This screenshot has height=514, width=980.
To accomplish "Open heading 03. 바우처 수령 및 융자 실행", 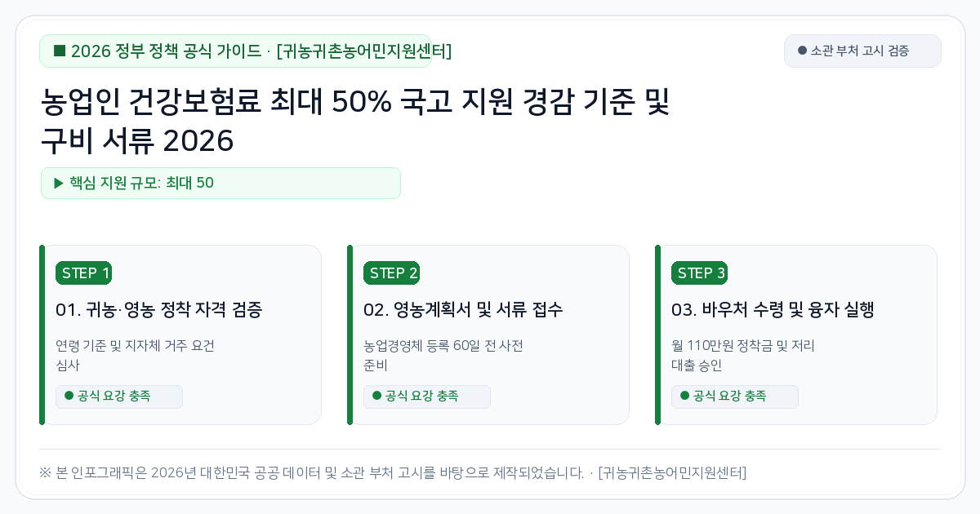I will [773, 310].
